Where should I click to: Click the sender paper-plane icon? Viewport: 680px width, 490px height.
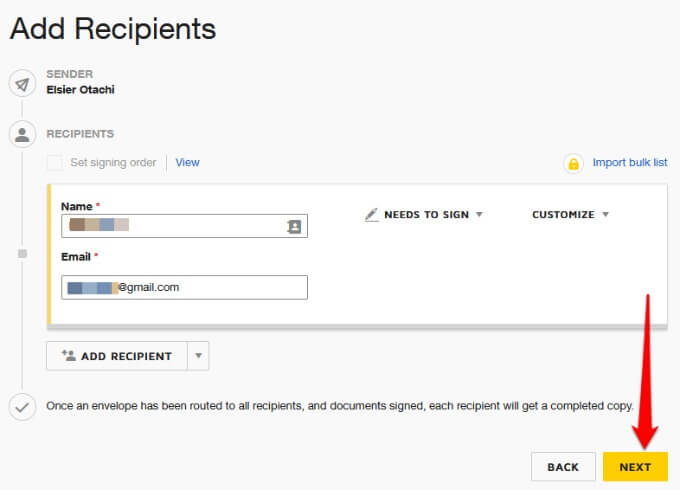point(22,83)
